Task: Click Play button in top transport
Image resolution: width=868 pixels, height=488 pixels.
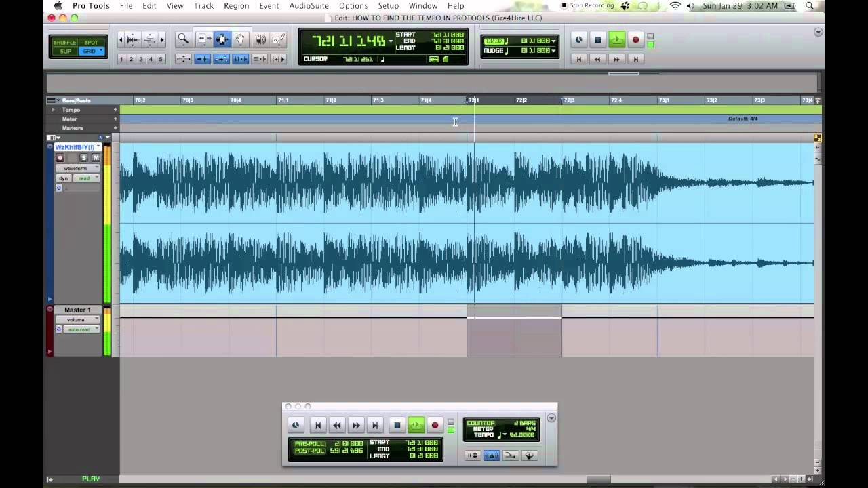Action: coord(616,40)
